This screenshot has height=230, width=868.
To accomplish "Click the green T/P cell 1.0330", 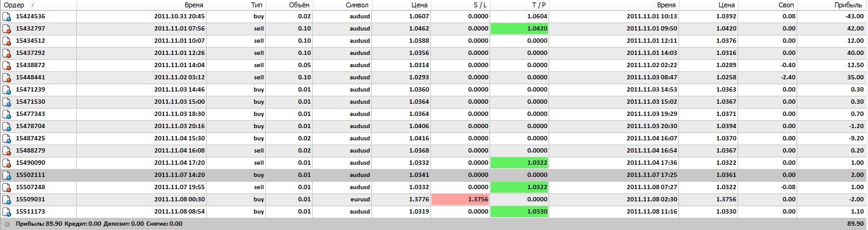I will click(x=520, y=212).
